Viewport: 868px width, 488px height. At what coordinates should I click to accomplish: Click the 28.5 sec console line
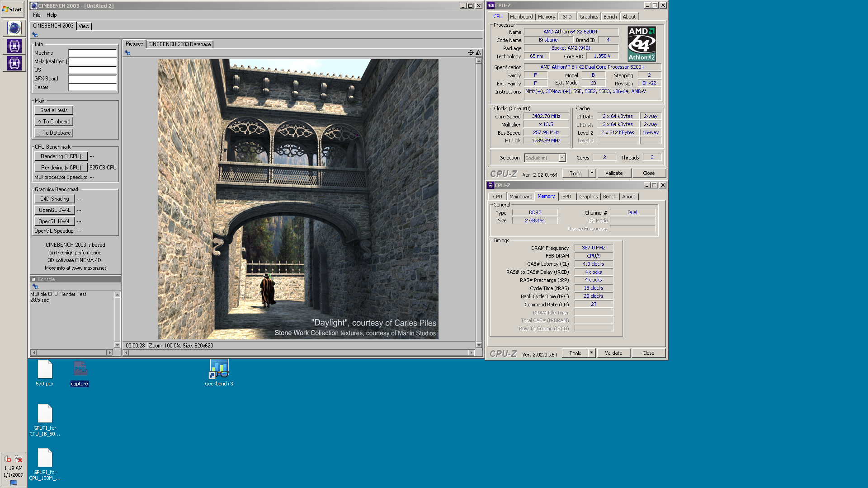click(x=40, y=300)
